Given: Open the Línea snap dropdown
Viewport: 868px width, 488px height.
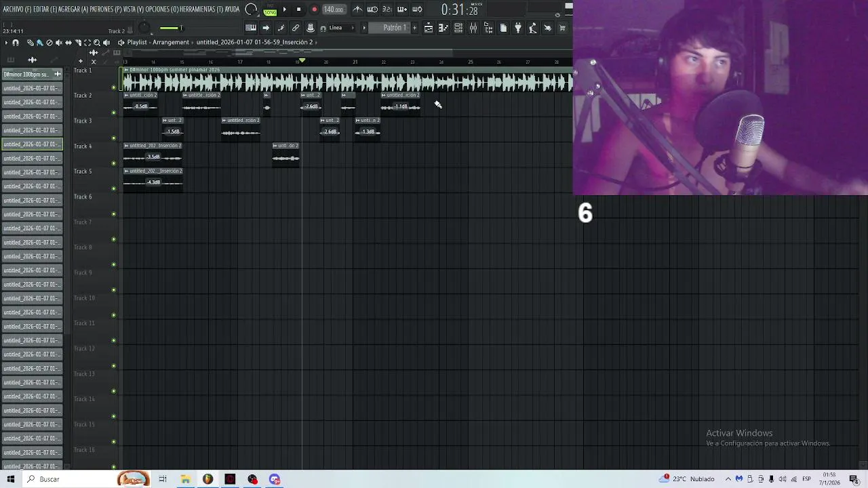Looking at the screenshot, I should pyautogui.click(x=340, y=28).
